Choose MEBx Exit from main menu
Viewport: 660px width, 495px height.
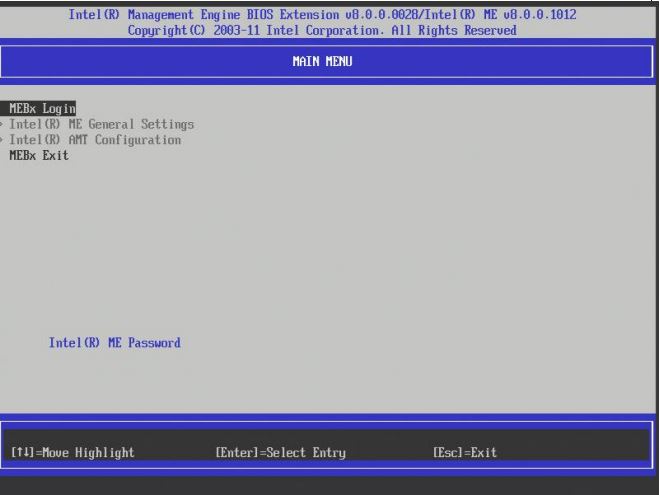pos(39,156)
